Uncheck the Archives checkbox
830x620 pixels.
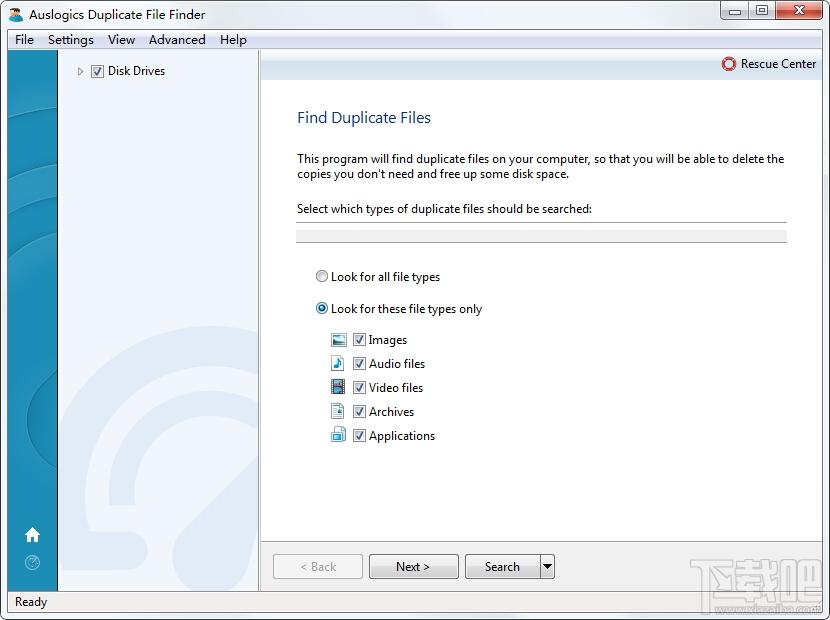coord(359,411)
